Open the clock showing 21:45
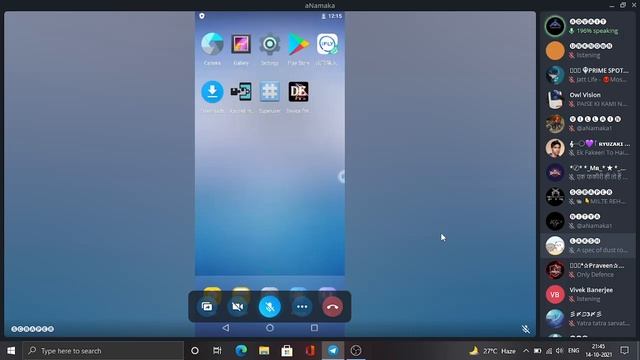Viewport: 640px width, 360px height. [598, 351]
